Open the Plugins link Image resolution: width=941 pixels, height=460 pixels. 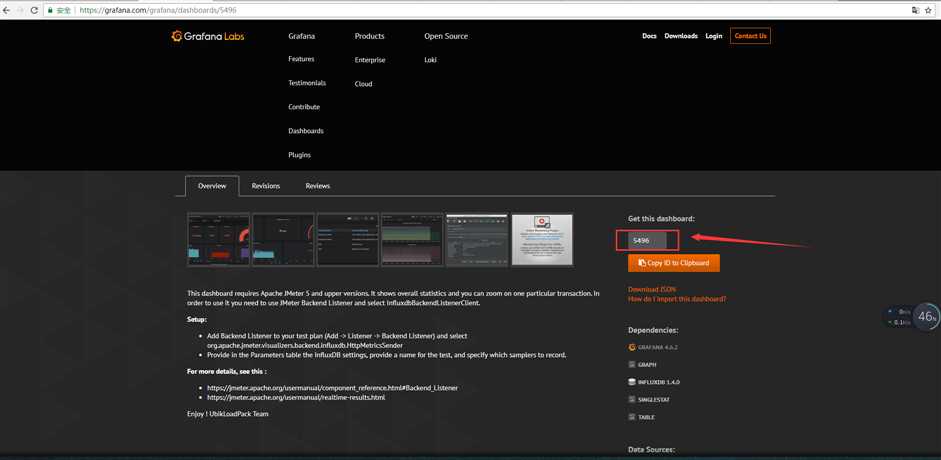pyautogui.click(x=299, y=155)
